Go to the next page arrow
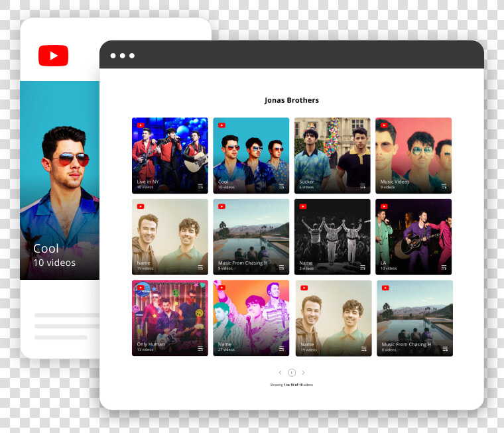Image resolution: width=504 pixels, height=433 pixels. click(x=303, y=373)
